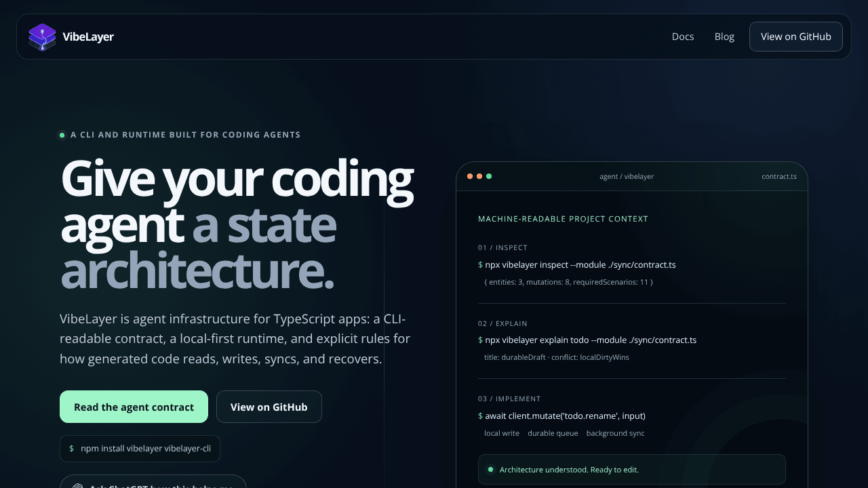Click the middle peach dot in the terminal header
868x488 pixels.
[x=479, y=176]
